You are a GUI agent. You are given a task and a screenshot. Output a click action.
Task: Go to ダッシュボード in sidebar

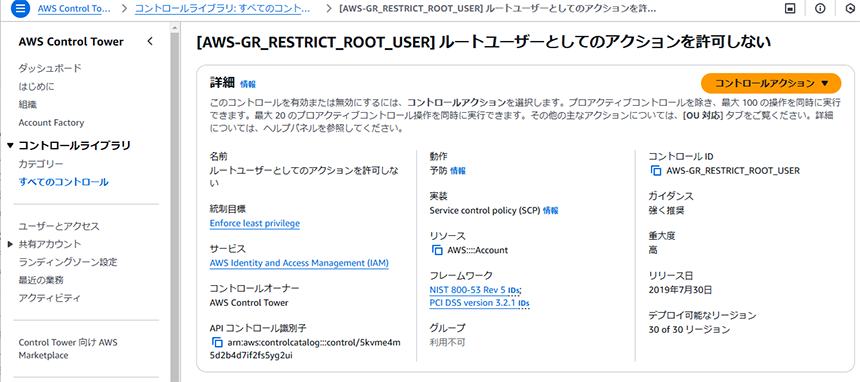pos(50,68)
